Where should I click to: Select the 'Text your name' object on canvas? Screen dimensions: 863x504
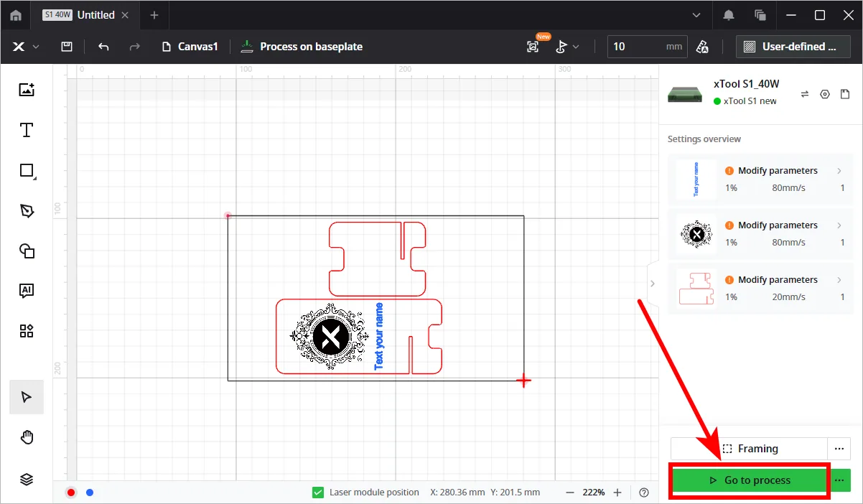pyautogui.click(x=379, y=337)
